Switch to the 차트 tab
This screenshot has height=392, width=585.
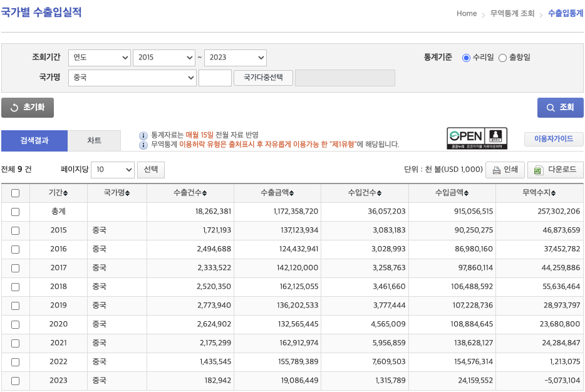pyautogui.click(x=94, y=141)
